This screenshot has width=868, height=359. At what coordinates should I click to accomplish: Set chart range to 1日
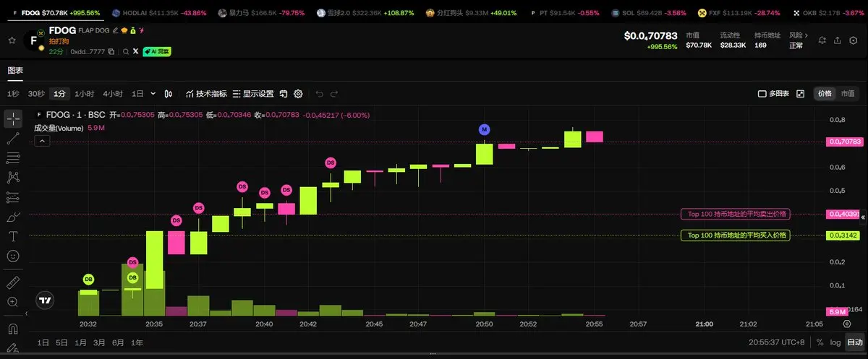coord(43,342)
